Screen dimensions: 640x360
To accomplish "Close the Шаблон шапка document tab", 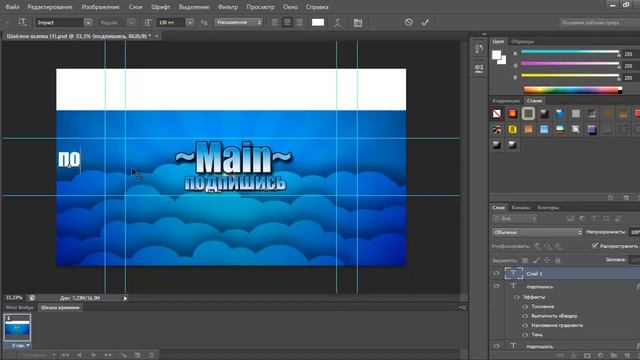I will 156,36.
